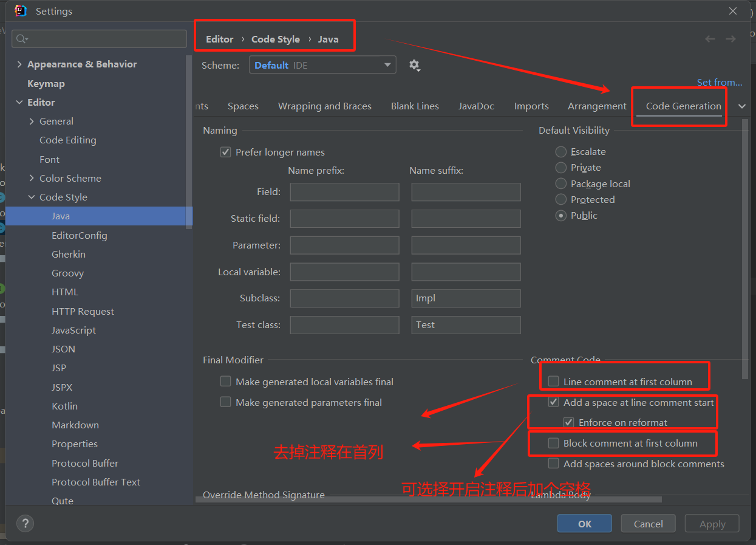Viewport: 756px width, 545px height.
Task: Expand the General subsection
Action: 32,122
